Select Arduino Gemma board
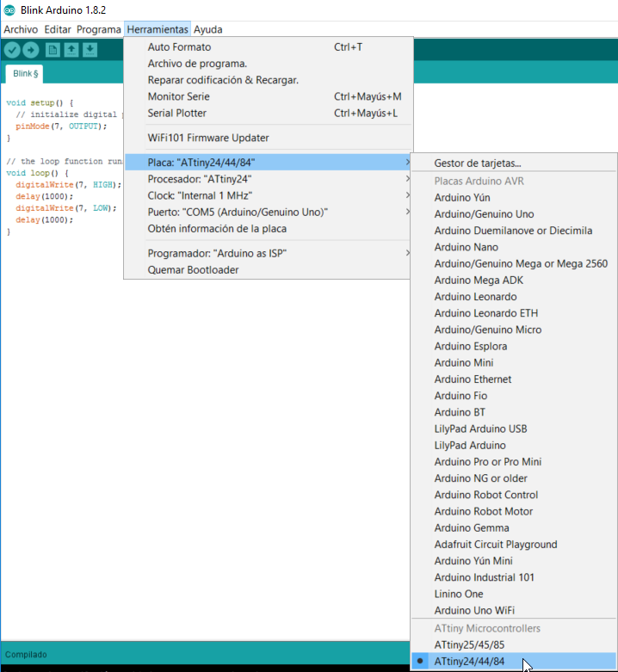 514,528
